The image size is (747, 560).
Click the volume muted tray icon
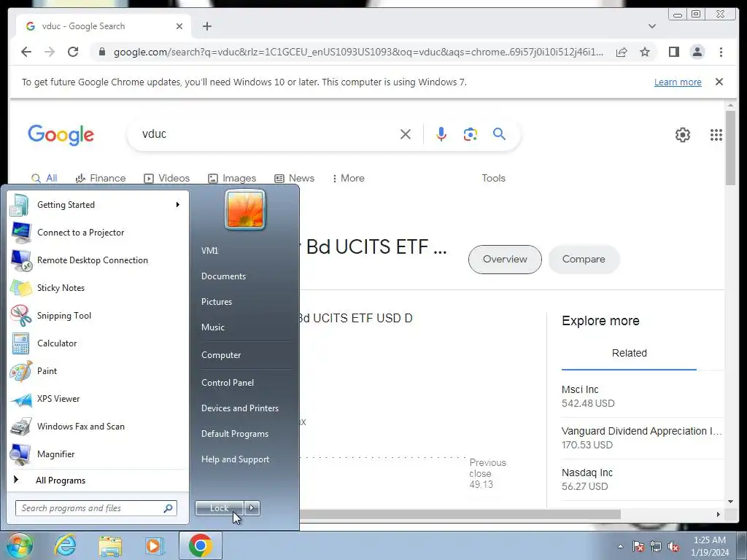click(673, 547)
